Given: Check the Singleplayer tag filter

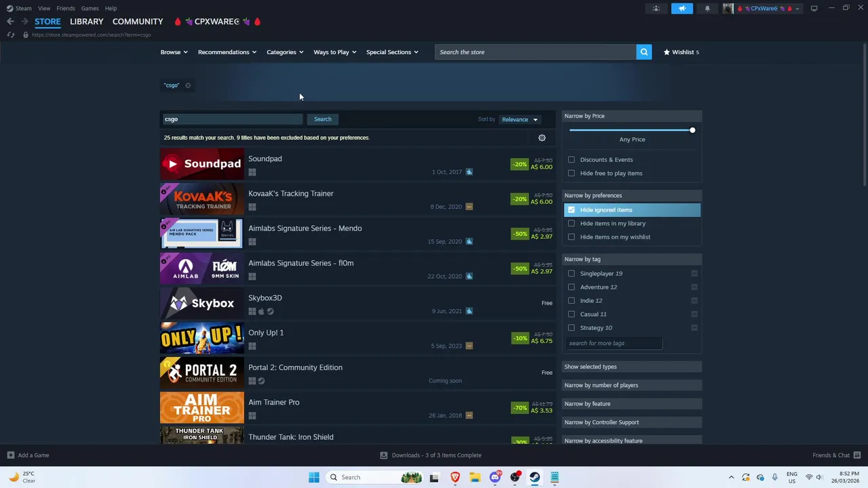Looking at the screenshot, I should click(572, 274).
